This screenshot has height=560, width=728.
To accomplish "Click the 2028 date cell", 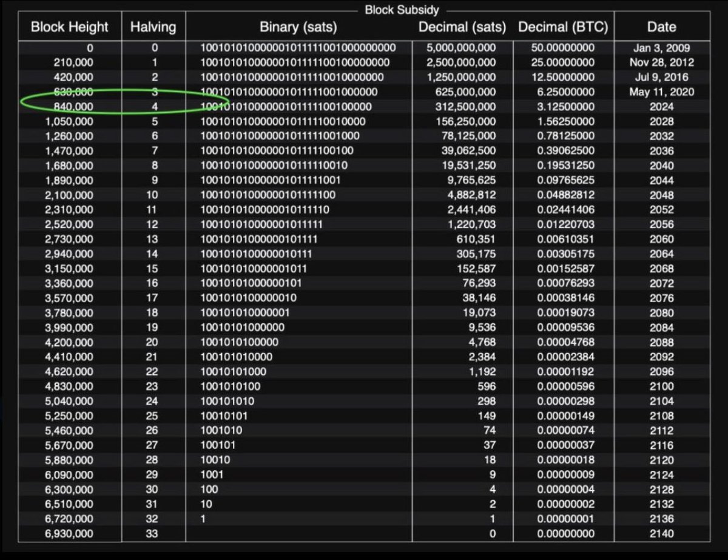I will point(661,121).
